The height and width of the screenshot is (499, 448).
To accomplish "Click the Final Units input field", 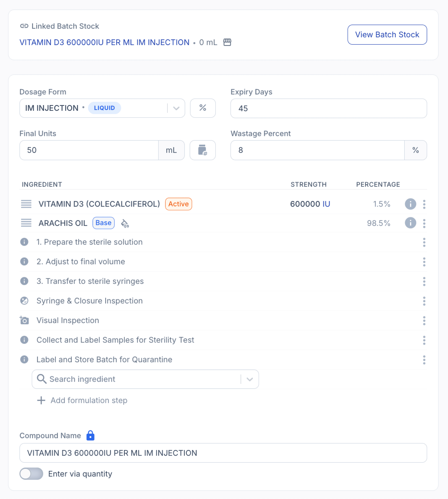I will (x=89, y=150).
